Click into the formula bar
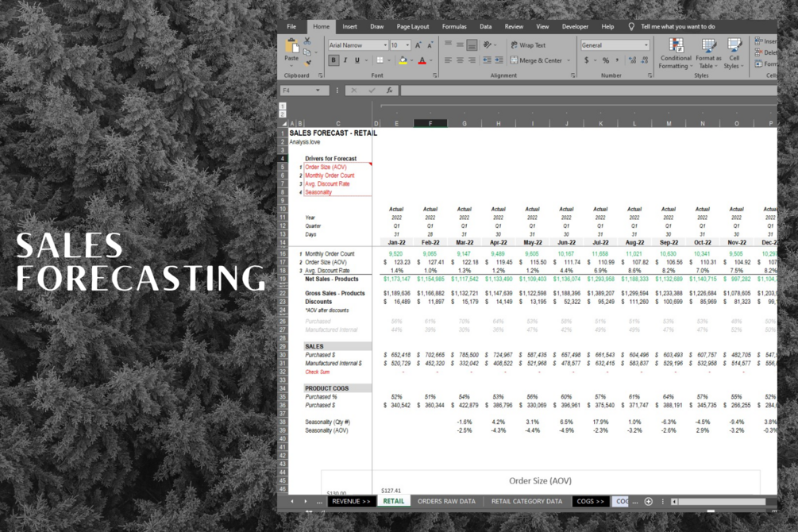The image size is (798, 532). tap(588, 91)
